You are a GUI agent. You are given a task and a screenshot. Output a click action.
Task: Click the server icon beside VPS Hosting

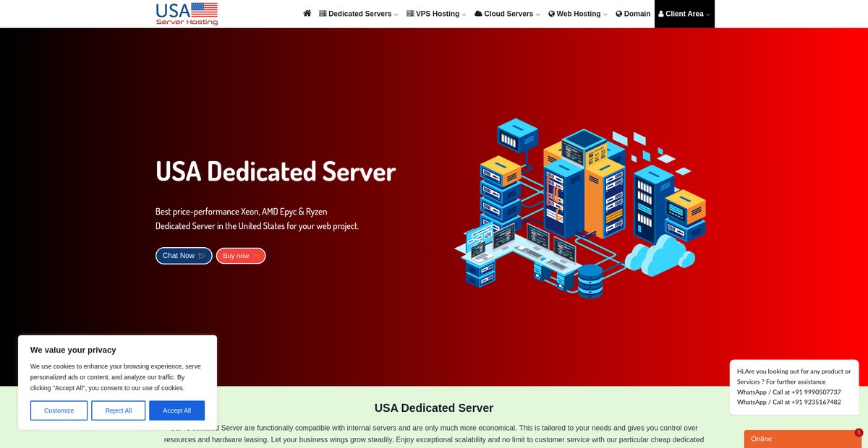click(410, 14)
